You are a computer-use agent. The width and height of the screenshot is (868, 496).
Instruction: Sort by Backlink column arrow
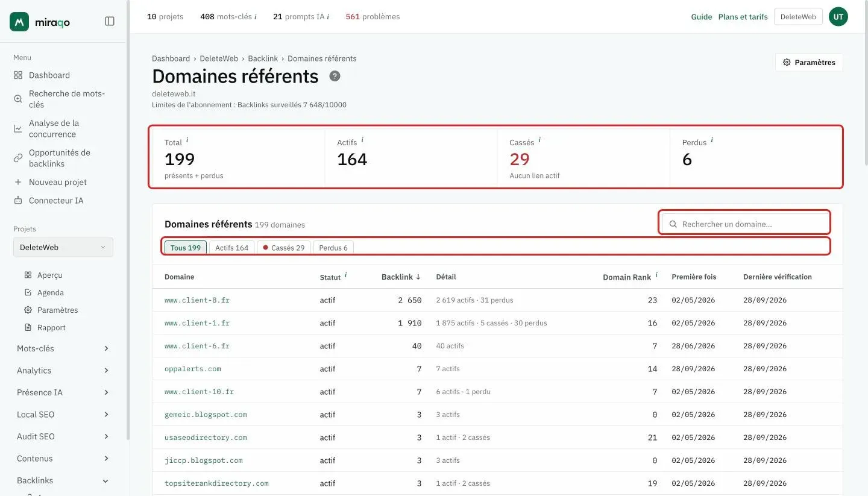418,277
